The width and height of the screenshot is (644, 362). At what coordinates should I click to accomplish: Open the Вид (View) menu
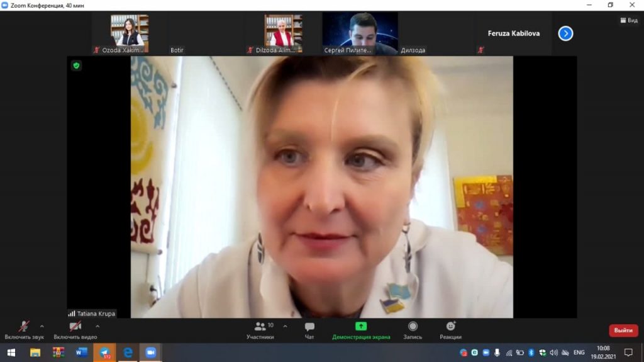628,20
